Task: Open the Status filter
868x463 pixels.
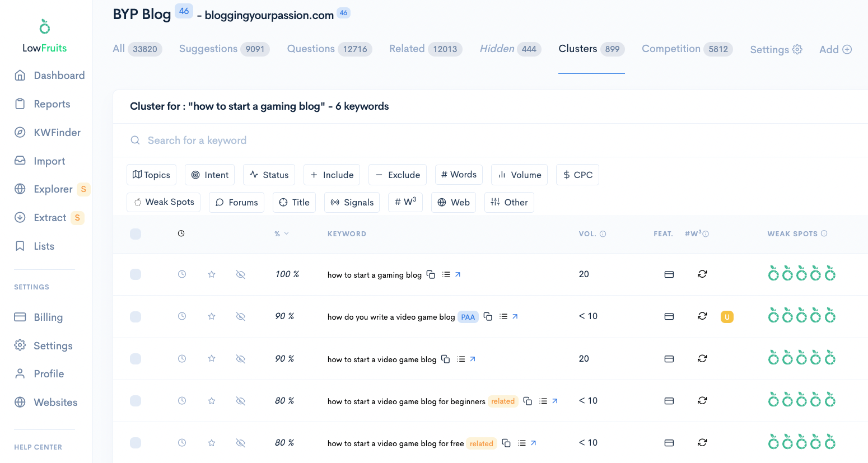Action: pyautogui.click(x=269, y=175)
